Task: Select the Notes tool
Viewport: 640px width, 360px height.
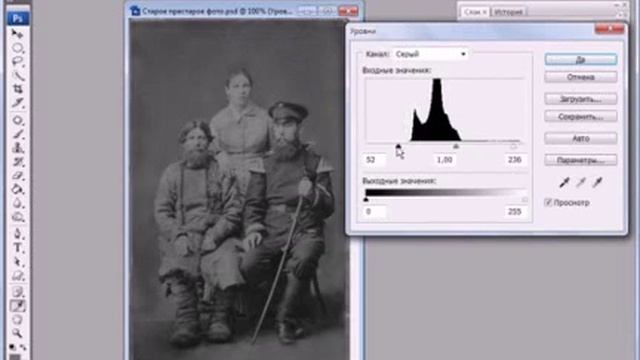Action: point(18,291)
